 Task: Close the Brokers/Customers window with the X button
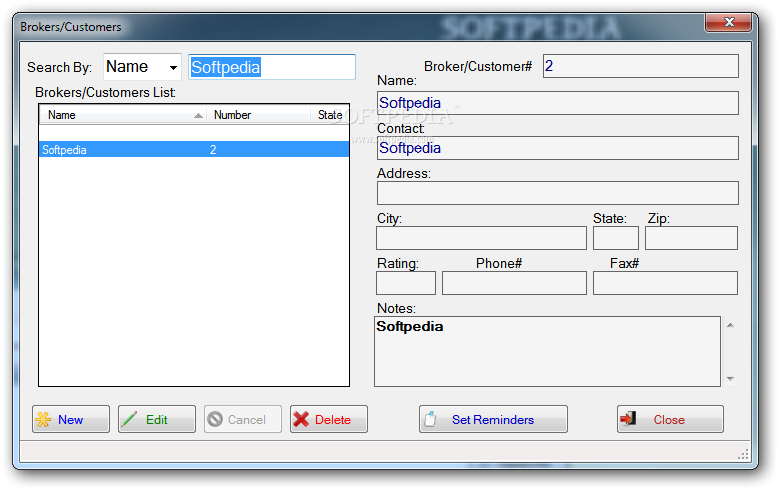728,22
